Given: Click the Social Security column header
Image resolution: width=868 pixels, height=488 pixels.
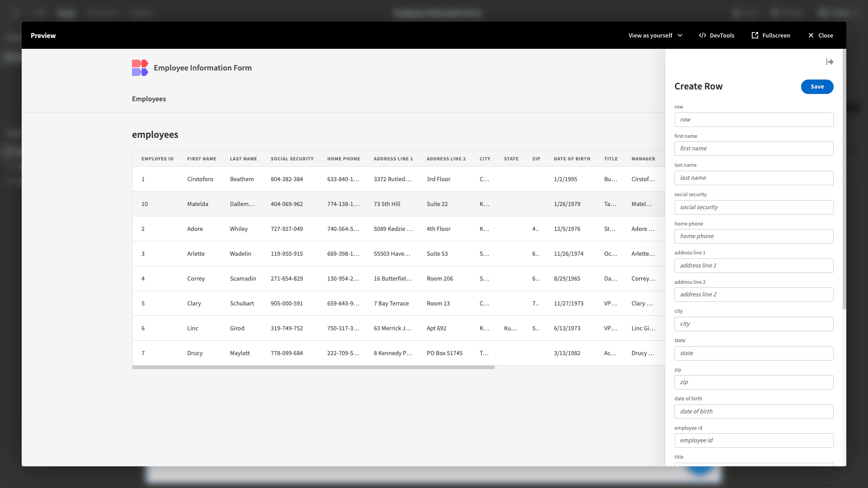Looking at the screenshot, I should 292,159.
